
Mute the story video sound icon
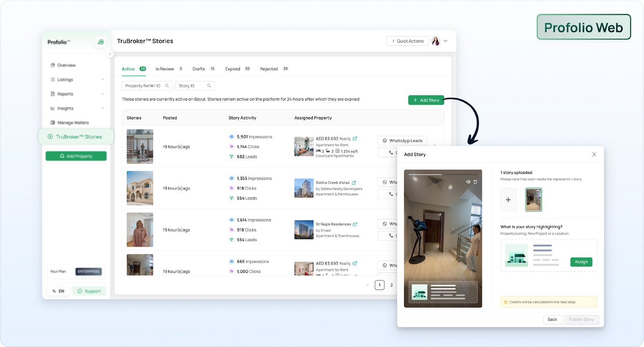pos(468,182)
